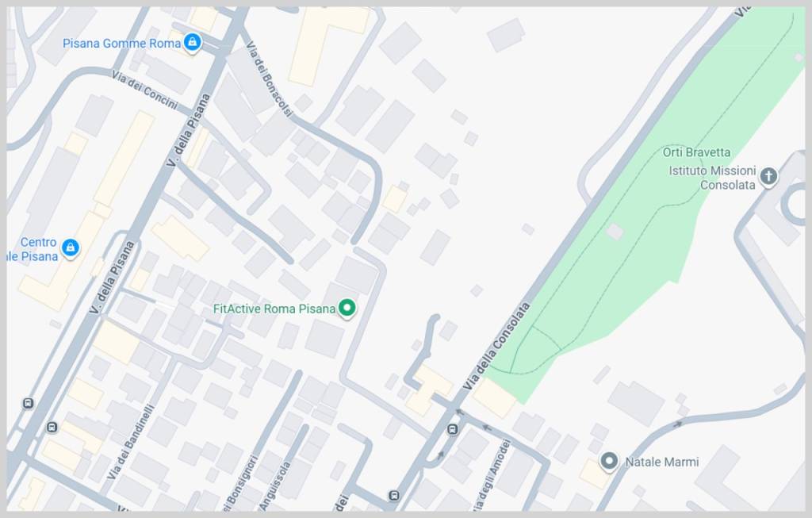Click the Via della Consolata street name

(496, 346)
